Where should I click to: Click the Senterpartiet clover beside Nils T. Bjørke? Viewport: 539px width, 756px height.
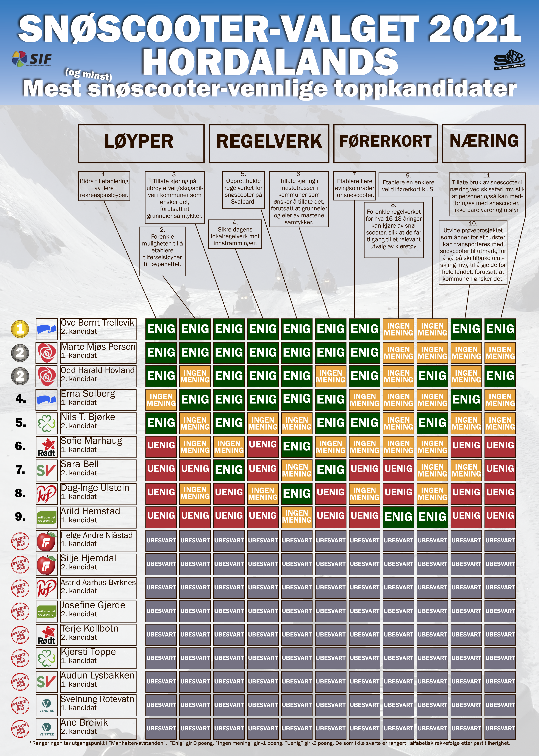(x=47, y=423)
